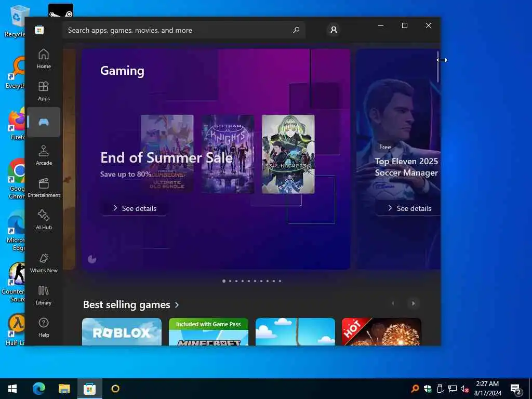
Task: Open the Minecraft Dungeons Ultimate DLC Bundle cover
Action: (167, 154)
